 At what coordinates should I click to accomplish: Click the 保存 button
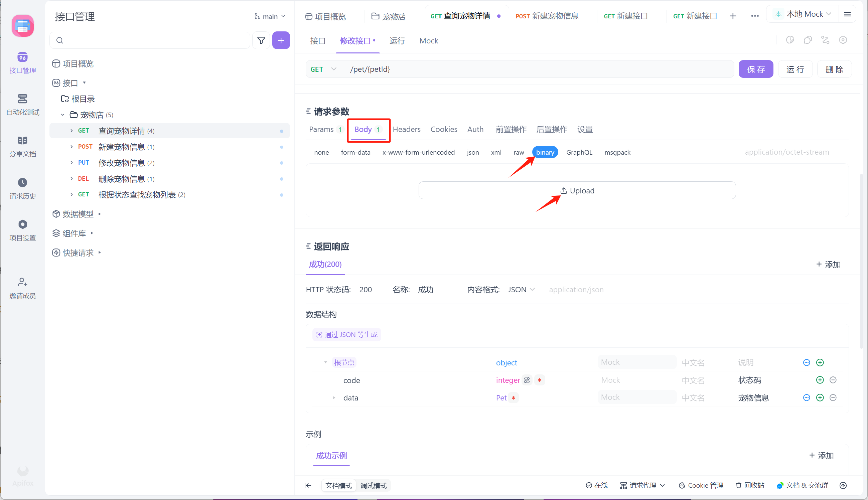coord(756,69)
